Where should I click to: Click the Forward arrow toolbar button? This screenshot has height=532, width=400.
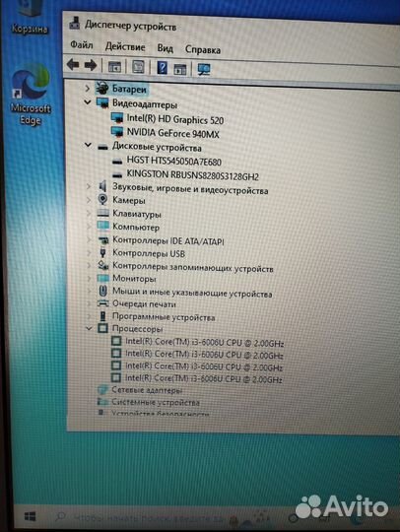point(91,65)
